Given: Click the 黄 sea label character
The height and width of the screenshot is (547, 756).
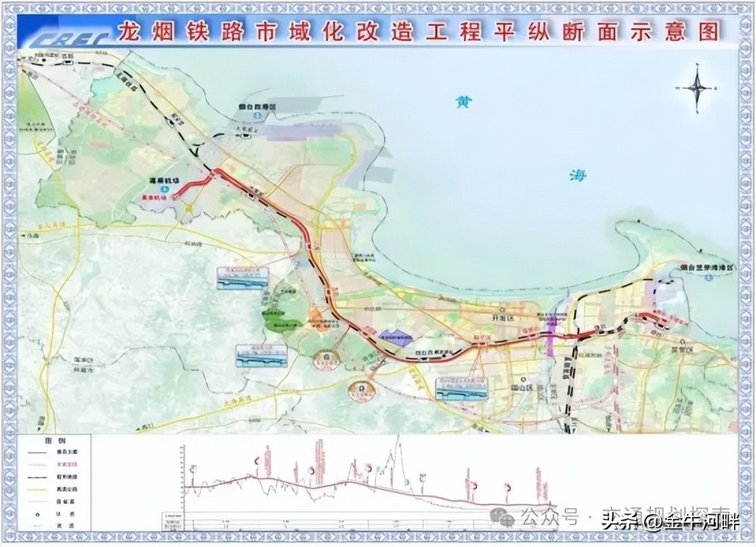Looking at the screenshot, I should point(464,103).
